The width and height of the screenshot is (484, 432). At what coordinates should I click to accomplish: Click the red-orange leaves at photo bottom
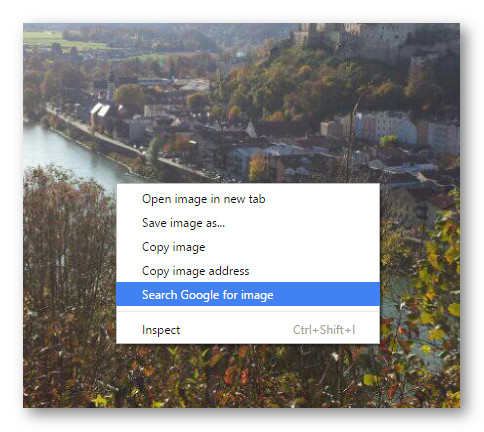235,375
